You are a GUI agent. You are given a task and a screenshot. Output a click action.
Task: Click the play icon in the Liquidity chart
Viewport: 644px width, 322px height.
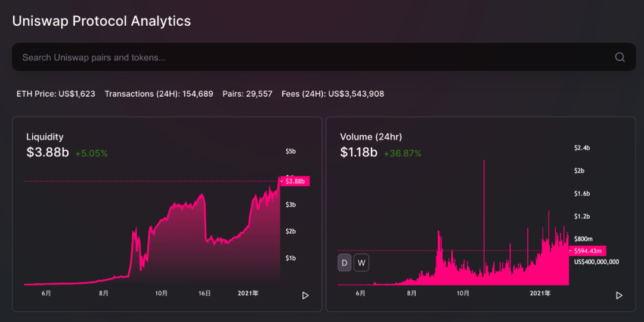tap(305, 295)
